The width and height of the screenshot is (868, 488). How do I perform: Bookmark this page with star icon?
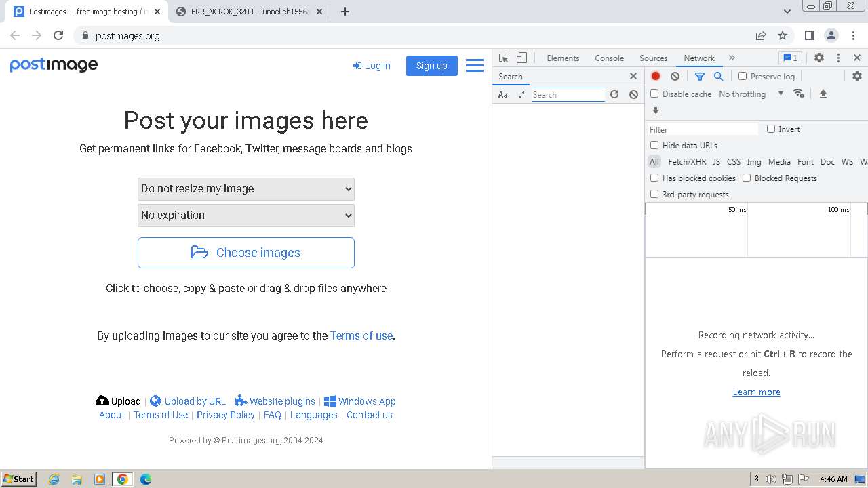783,35
